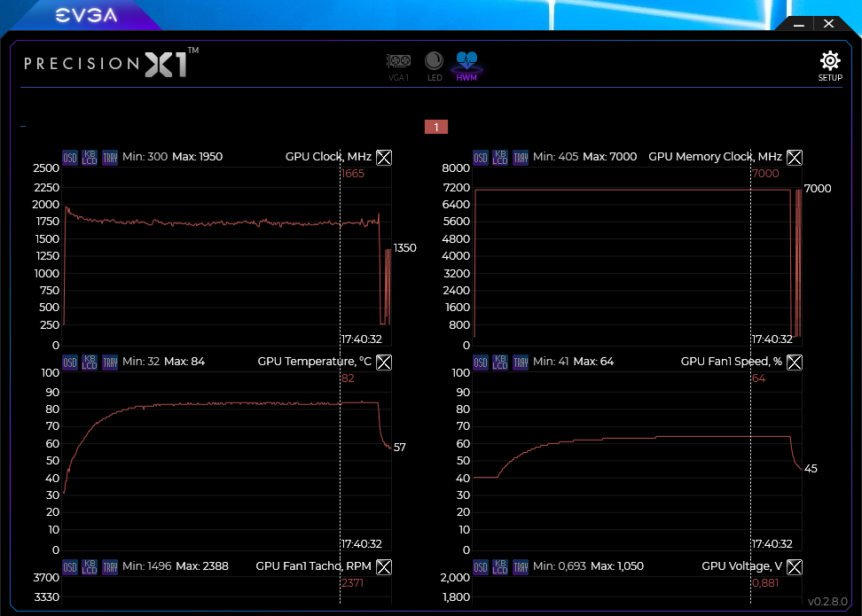Close the GPU Memory Clock graph
This screenshot has height=616, width=862.
click(x=795, y=158)
